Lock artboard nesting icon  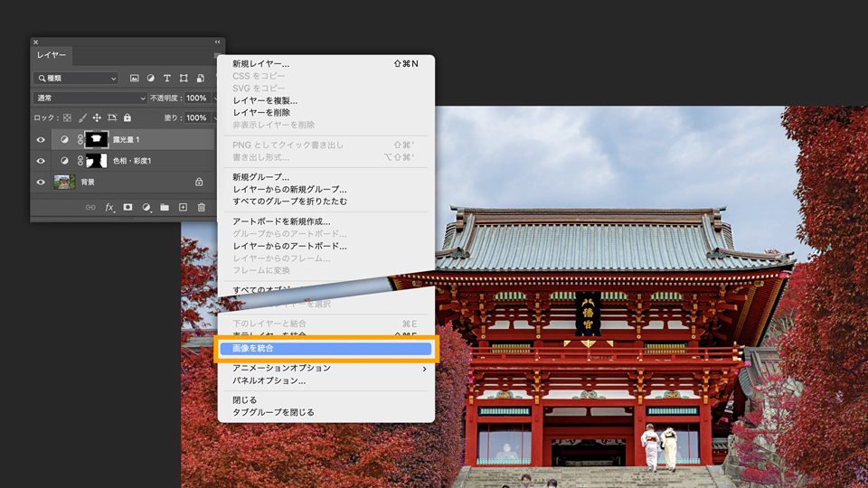point(112,117)
